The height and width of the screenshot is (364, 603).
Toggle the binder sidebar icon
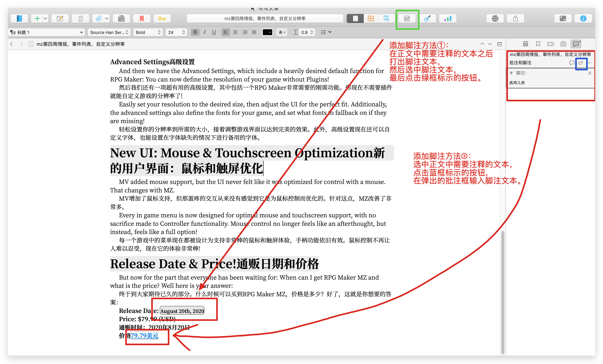coord(19,18)
